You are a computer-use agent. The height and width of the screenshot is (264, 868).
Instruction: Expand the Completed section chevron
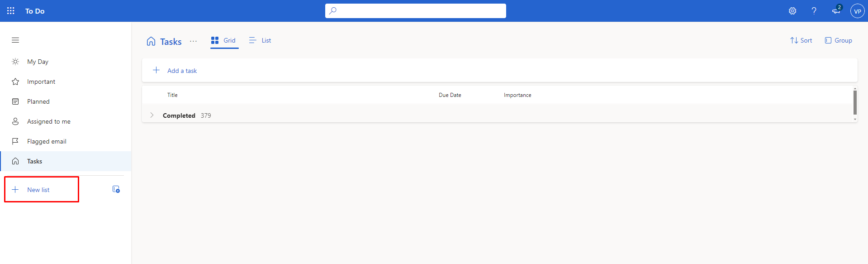click(152, 115)
